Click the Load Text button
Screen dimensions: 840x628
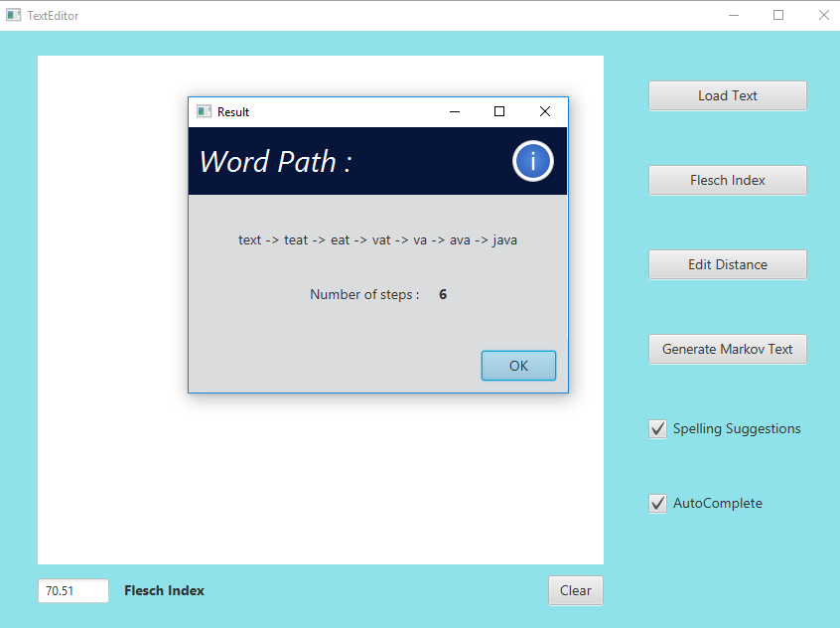pyautogui.click(x=727, y=96)
